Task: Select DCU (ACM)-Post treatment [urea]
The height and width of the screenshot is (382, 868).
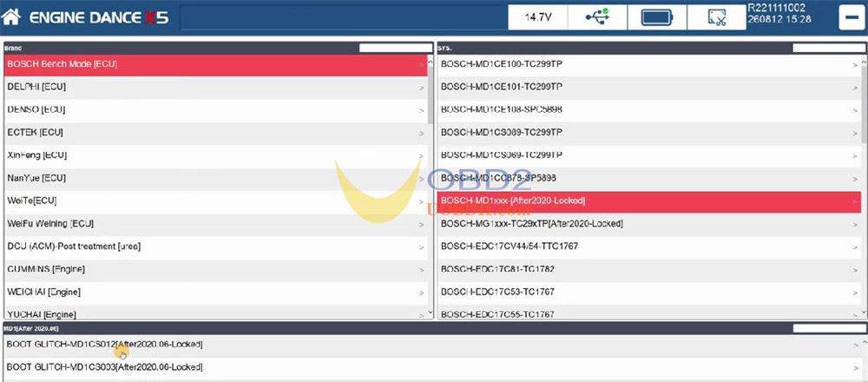Action: (x=216, y=247)
